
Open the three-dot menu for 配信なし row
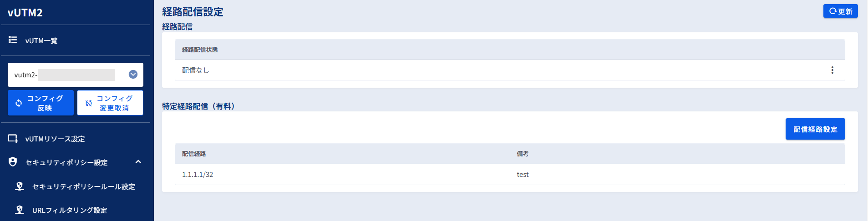[x=832, y=70]
